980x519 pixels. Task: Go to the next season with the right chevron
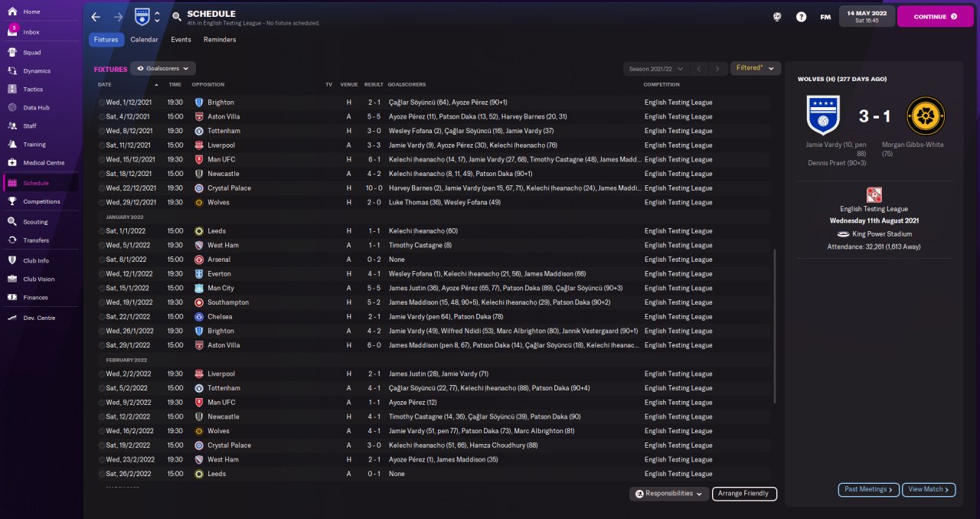[717, 69]
